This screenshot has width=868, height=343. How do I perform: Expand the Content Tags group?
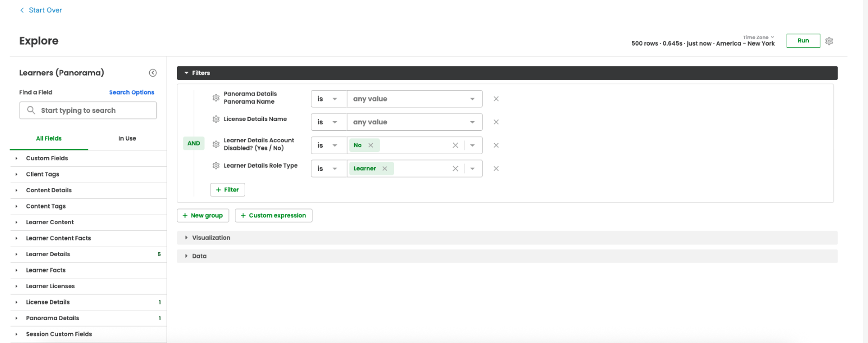pos(88,206)
